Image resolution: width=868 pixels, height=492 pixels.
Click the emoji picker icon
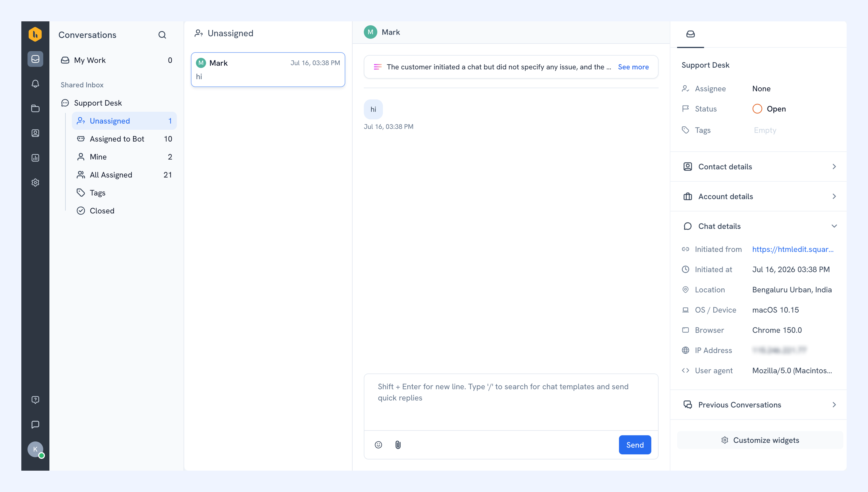coord(378,445)
